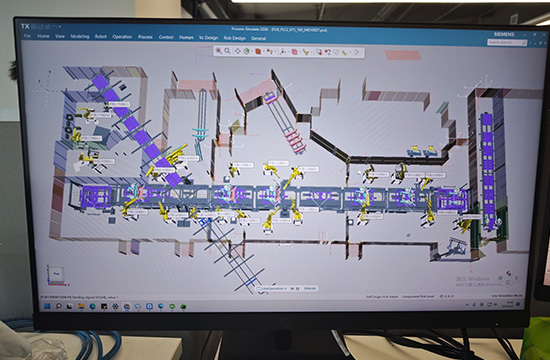Show hidden system tray icons chevron
Viewport: 550px width, 360px height.
[x=467, y=305]
